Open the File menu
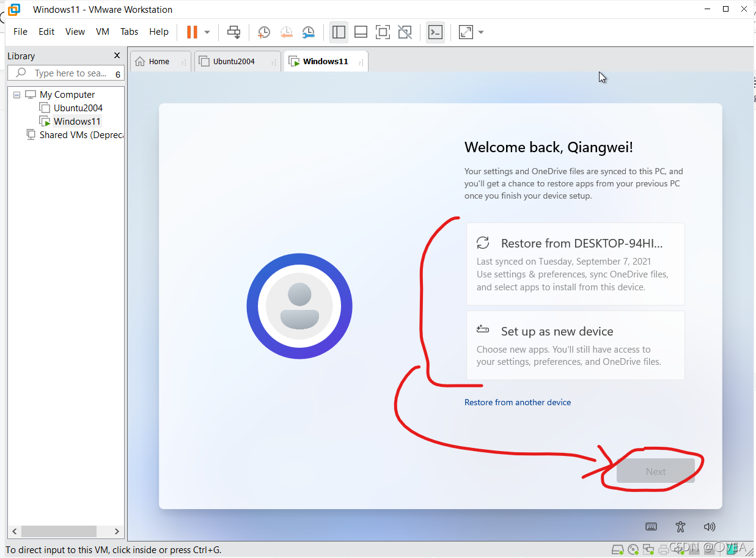 (20, 32)
